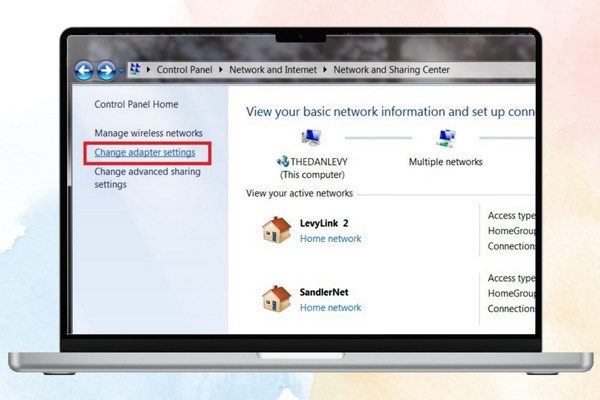Open Change advanced sharing settings
Viewport: 600px width, 400px height.
147,178
